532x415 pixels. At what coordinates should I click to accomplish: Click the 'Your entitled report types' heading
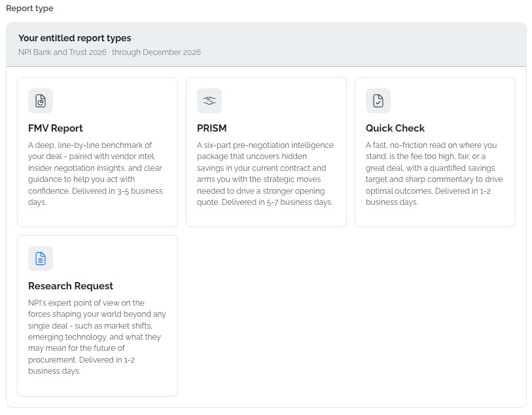pos(75,38)
